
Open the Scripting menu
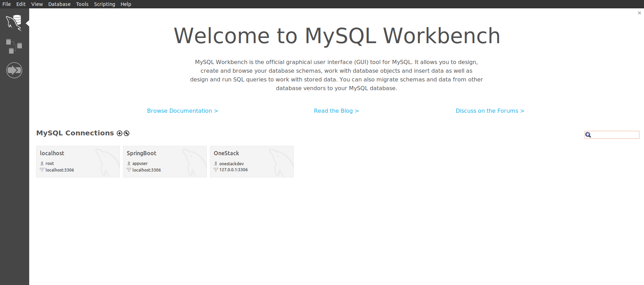[x=105, y=4]
